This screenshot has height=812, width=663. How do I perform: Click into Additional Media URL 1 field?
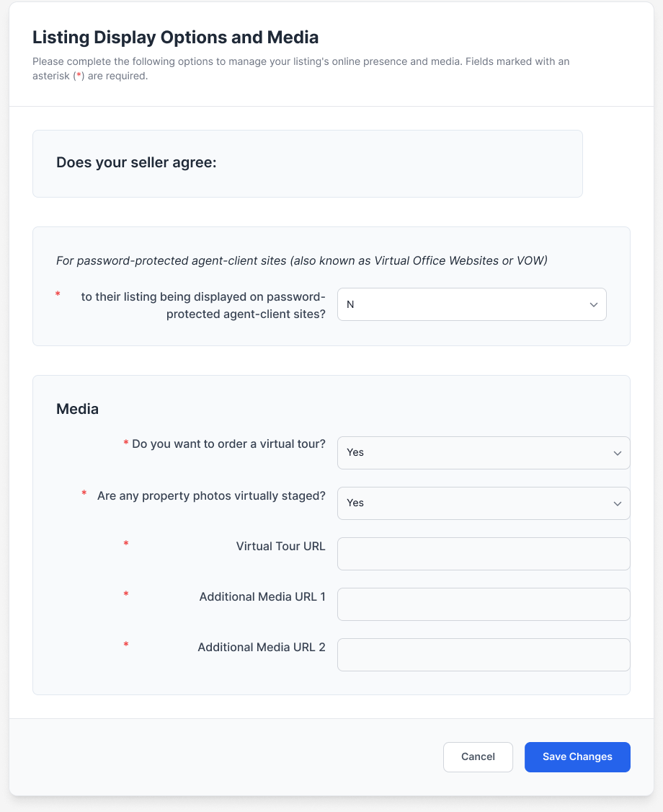point(483,604)
